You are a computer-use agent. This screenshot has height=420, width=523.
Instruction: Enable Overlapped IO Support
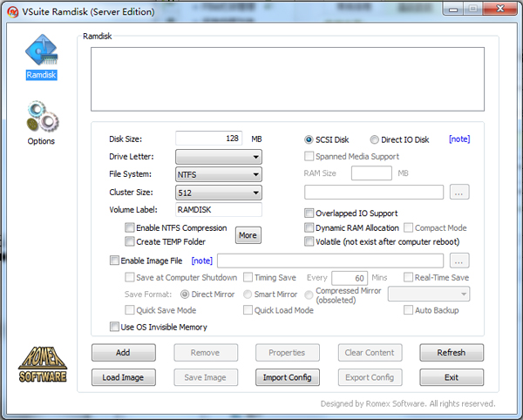click(x=309, y=213)
